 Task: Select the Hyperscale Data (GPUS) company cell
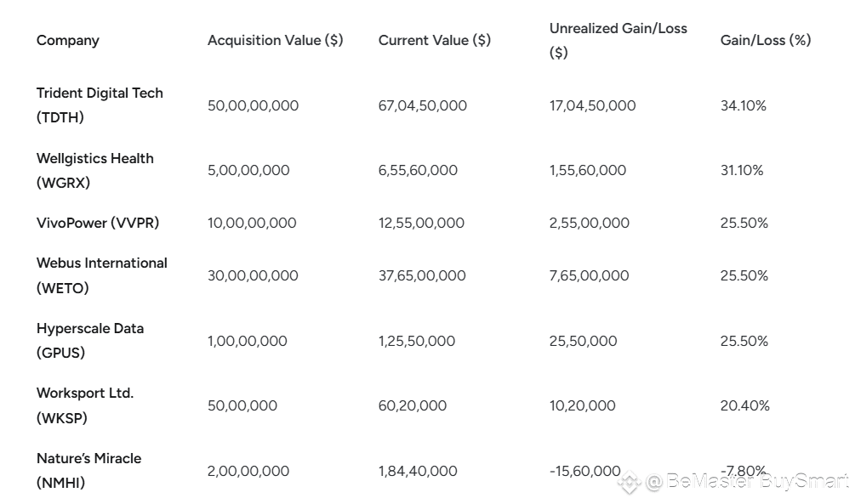(90, 341)
